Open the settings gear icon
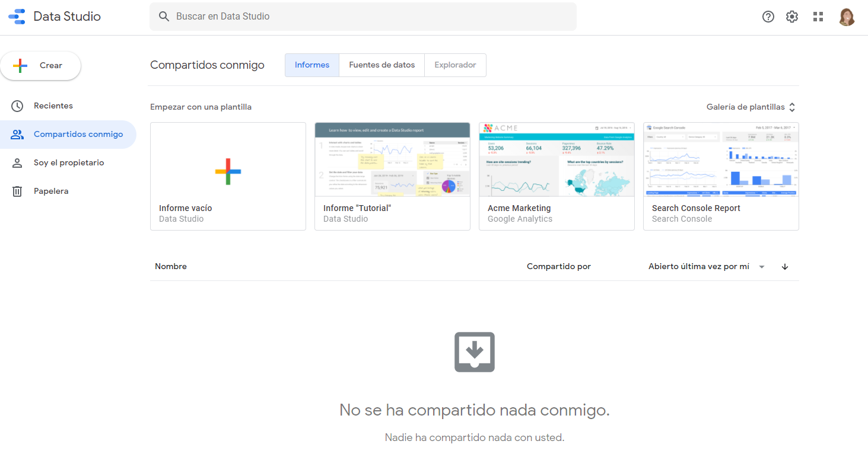868x476 pixels. pyautogui.click(x=792, y=17)
